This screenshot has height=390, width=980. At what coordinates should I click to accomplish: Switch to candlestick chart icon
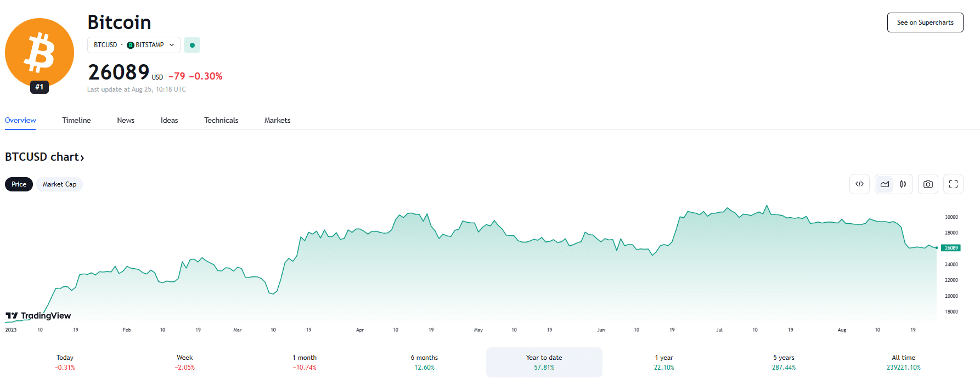click(x=903, y=184)
